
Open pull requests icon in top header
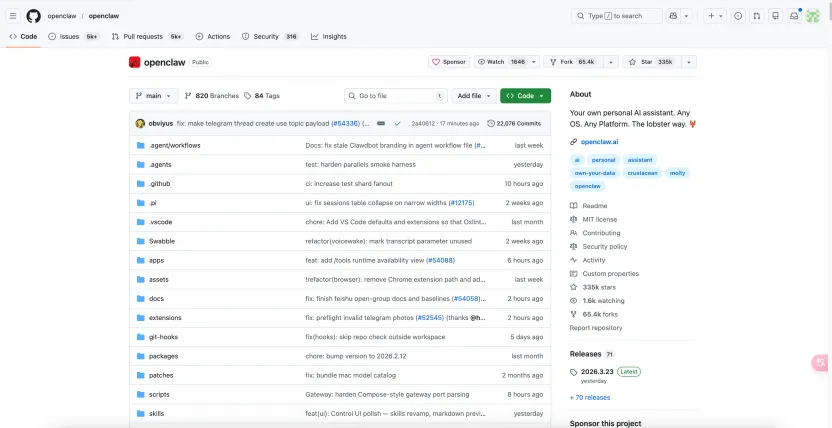(x=757, y=16)
